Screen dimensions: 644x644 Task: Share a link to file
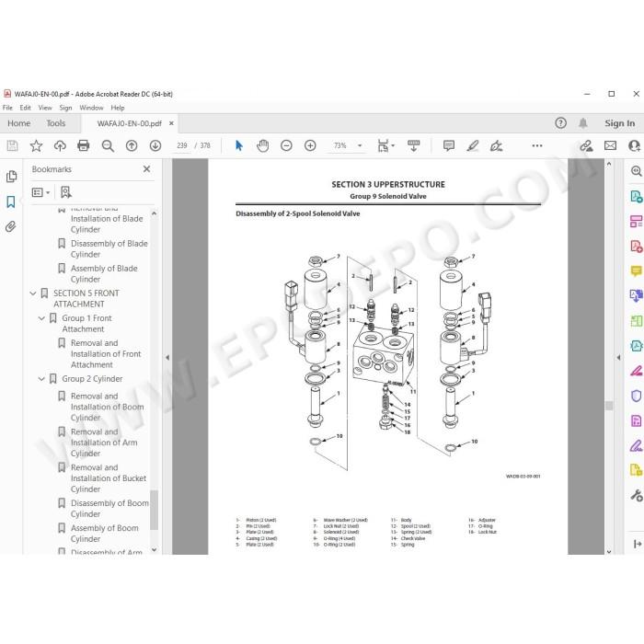pyautogui.click(x=586, y=145)
